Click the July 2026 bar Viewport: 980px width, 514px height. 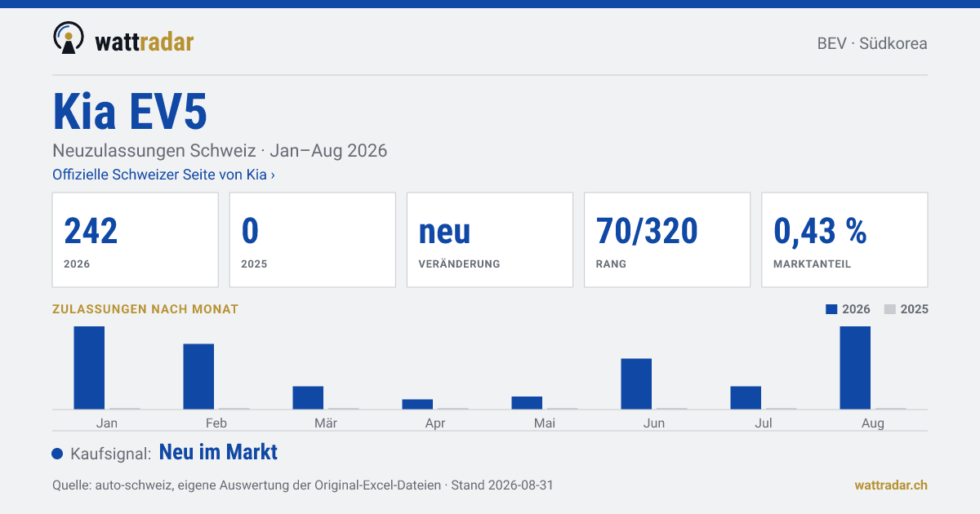[746, 398]
